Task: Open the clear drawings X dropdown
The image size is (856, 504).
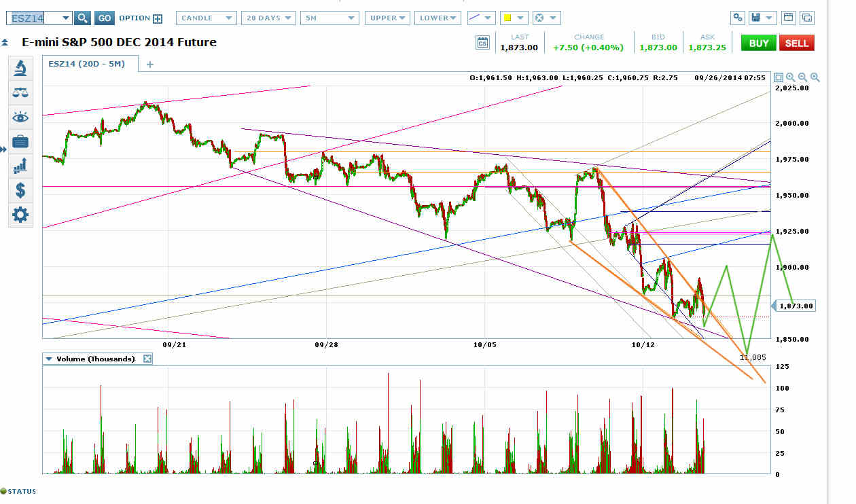Action: [546, 18]
